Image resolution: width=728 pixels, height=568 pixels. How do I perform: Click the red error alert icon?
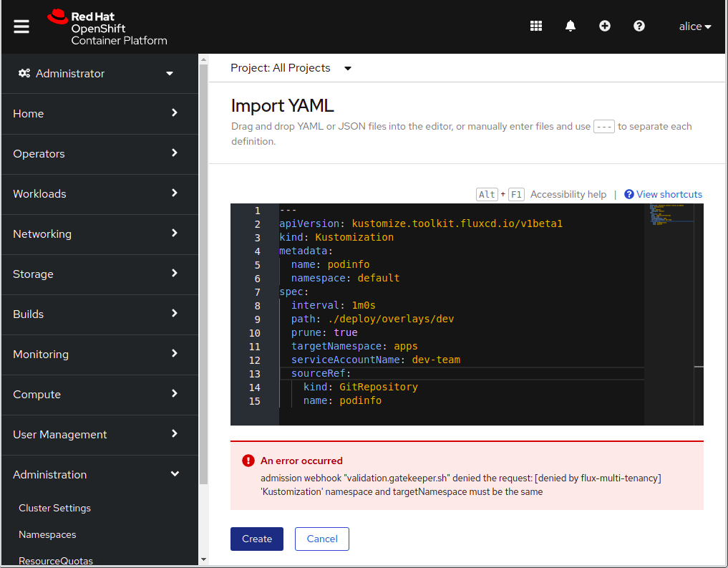click(248, 461)
